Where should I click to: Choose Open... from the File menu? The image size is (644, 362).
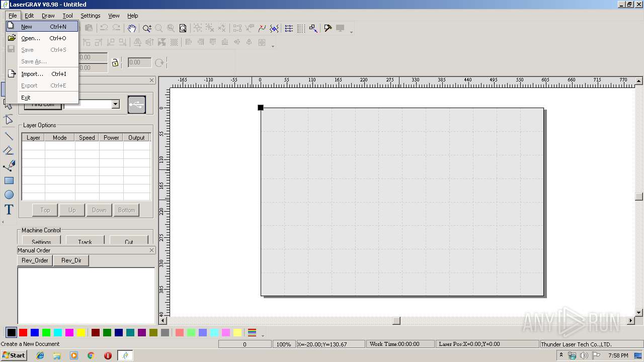tap(42, 38)
